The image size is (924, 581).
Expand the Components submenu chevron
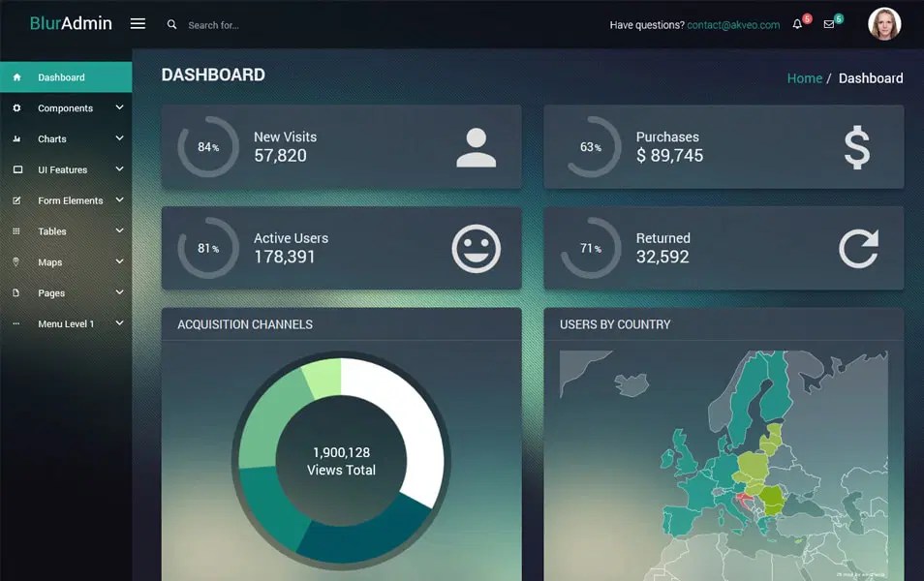119,107
